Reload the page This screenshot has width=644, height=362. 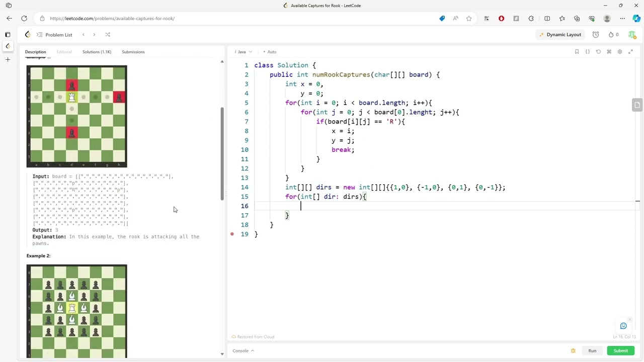point(24,19)
